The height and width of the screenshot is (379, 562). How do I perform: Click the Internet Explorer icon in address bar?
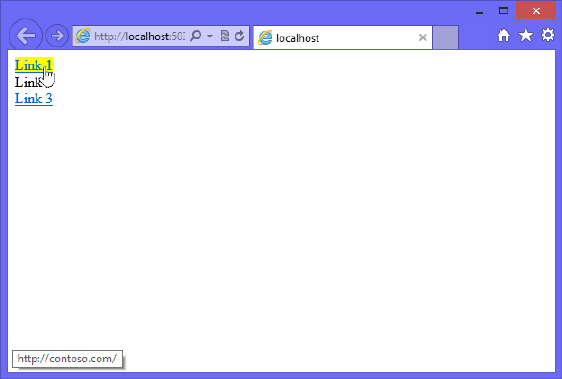[x=83, y=36]
